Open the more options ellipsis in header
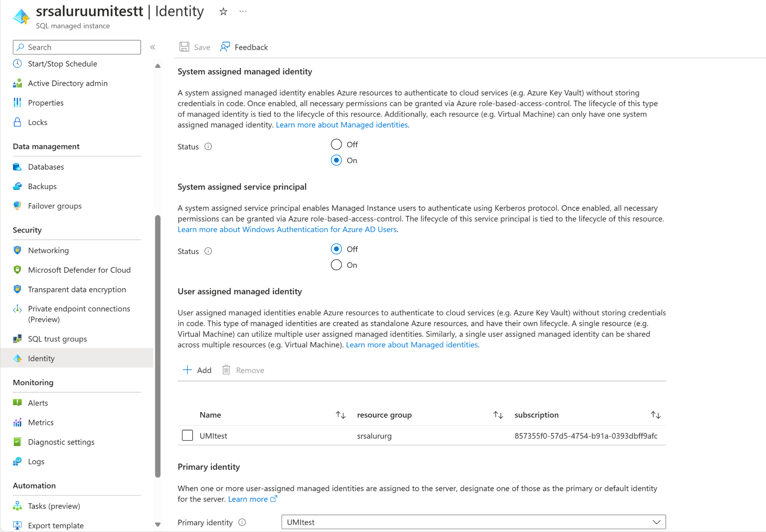 (243, 11)
